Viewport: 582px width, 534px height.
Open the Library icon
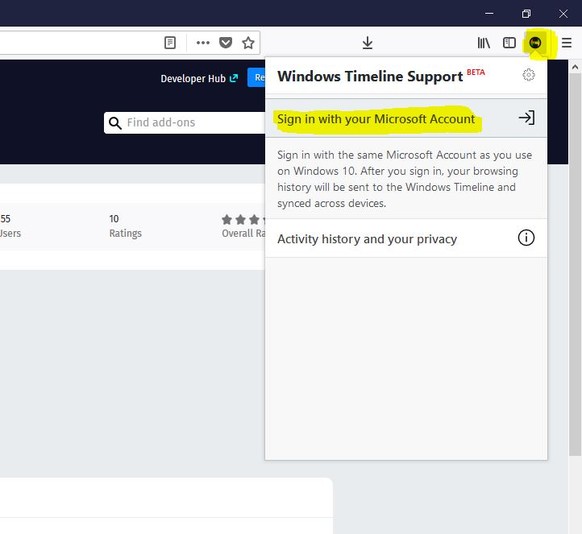(484, 43)
